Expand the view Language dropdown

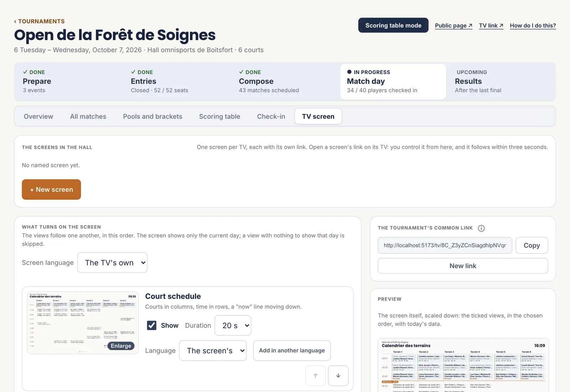[213, 351]
